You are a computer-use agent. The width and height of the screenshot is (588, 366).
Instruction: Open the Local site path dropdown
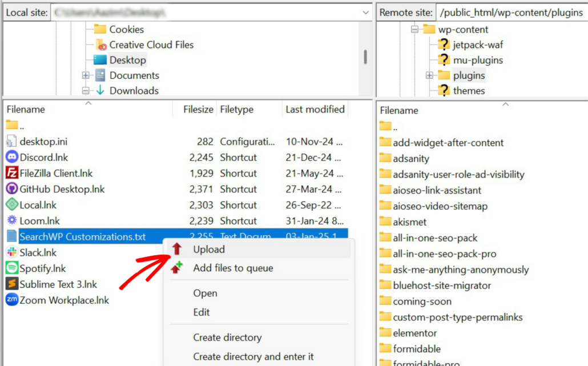coord(365,12)
